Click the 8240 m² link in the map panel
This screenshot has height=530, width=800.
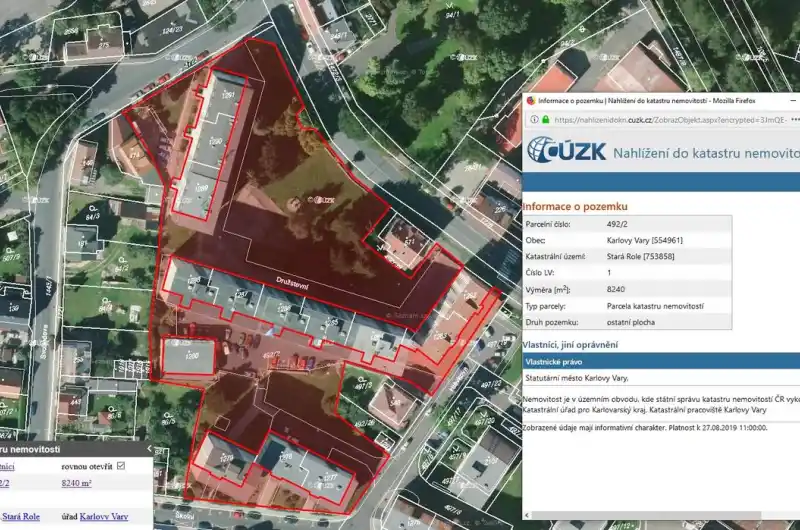[77, 483]
